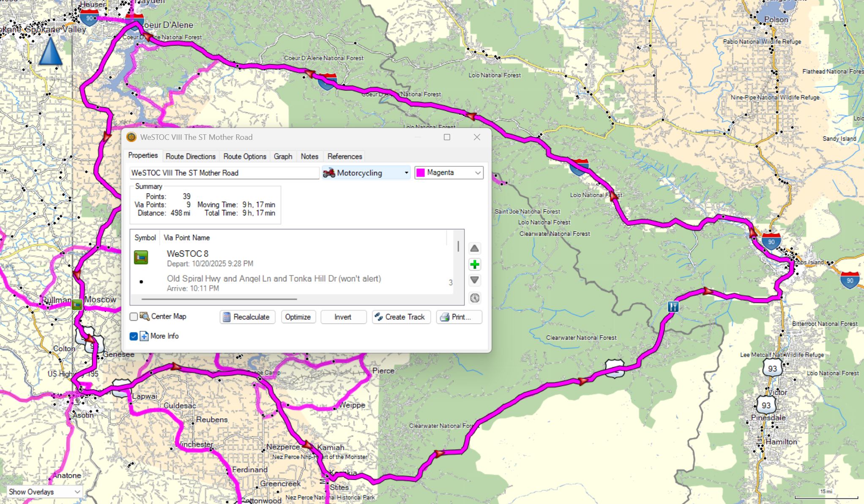Click the Create Track button
864x504 pixels.
(x=401, y=317)
